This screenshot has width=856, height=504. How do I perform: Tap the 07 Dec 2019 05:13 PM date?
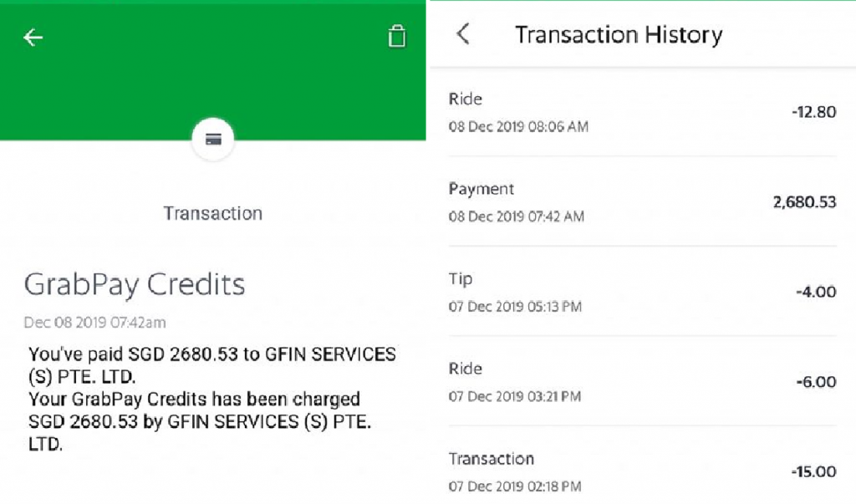point(515,307)
